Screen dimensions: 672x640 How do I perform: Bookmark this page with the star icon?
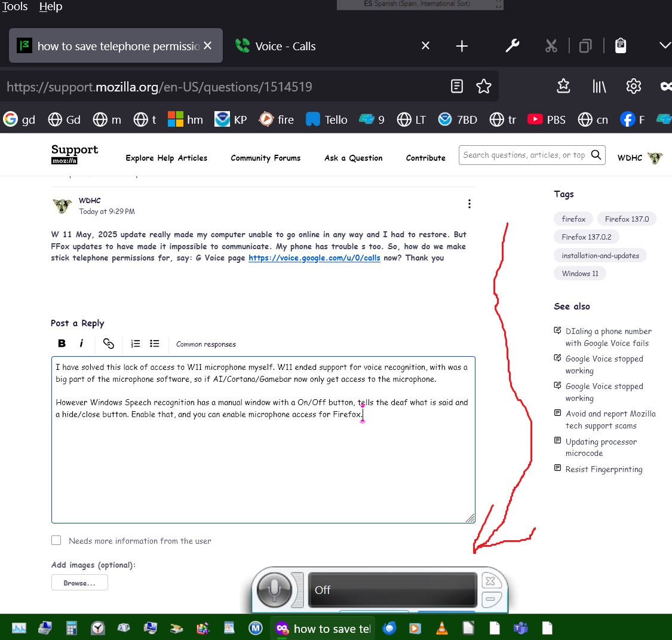[x=484, y=86]
